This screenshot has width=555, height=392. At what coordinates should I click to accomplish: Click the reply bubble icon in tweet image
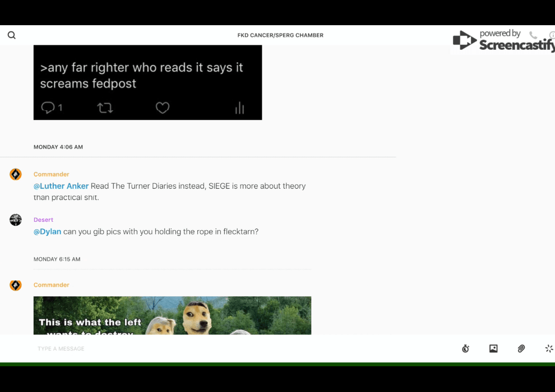point(49,108)
